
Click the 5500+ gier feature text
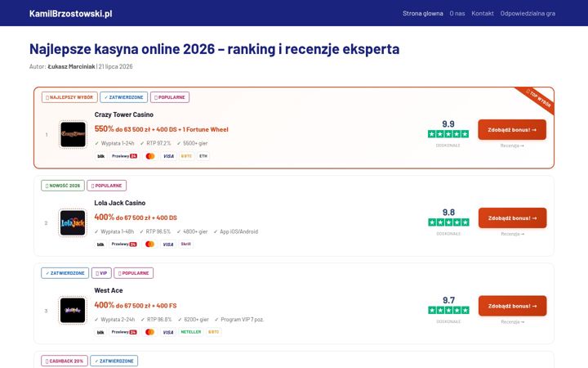tap(192, 143)
